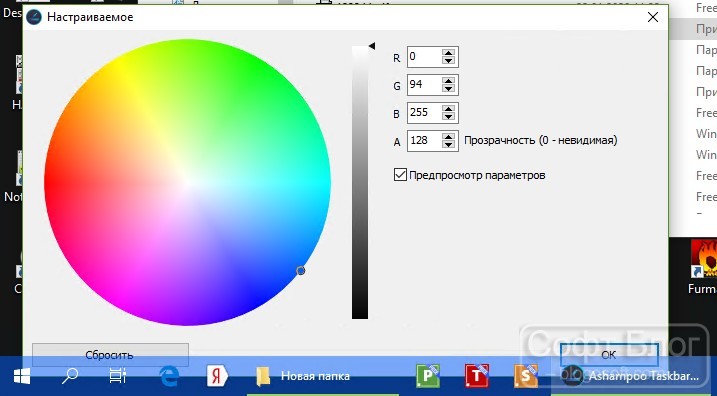The height and width of the screenshot is (396, 717).
Task: Click Сбросить reset button
Action: pyautogui.click(x=110, y=355)
